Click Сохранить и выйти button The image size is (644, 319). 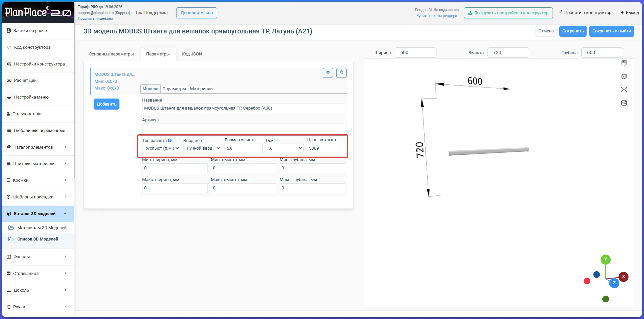pos(611,31)
